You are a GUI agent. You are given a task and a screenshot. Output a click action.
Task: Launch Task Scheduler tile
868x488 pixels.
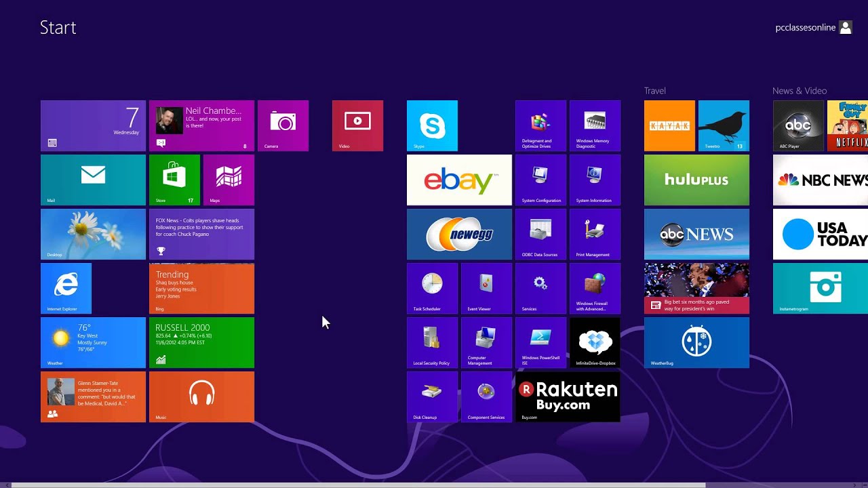432,288
